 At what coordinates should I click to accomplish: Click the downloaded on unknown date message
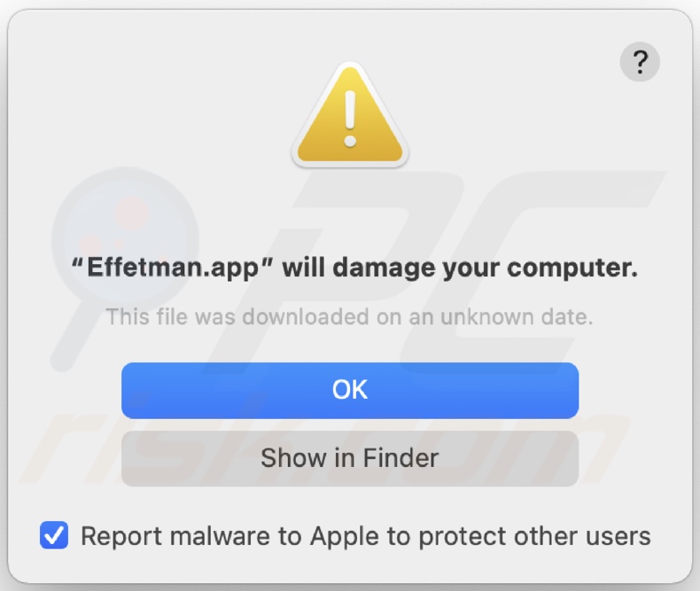[x=350, y=315]
